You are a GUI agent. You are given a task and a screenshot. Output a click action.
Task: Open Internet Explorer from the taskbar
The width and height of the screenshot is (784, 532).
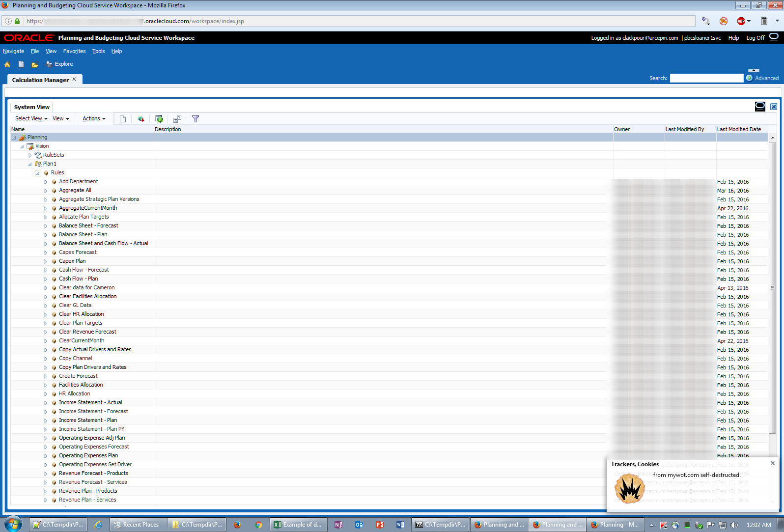[x=98, y=525]
